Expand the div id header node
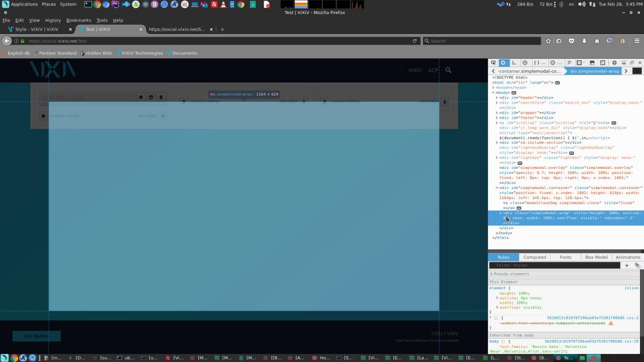The image size is (644, 362). (x=497, y=98)
